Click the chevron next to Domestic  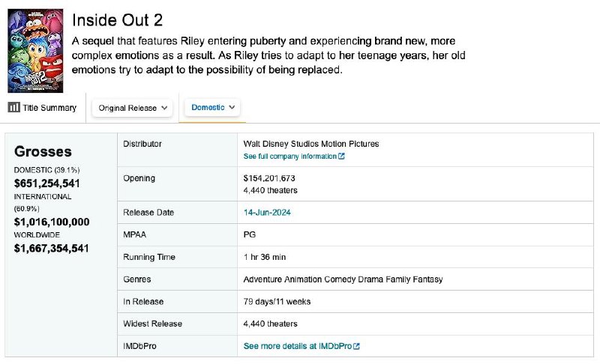[x=232, y=108]
